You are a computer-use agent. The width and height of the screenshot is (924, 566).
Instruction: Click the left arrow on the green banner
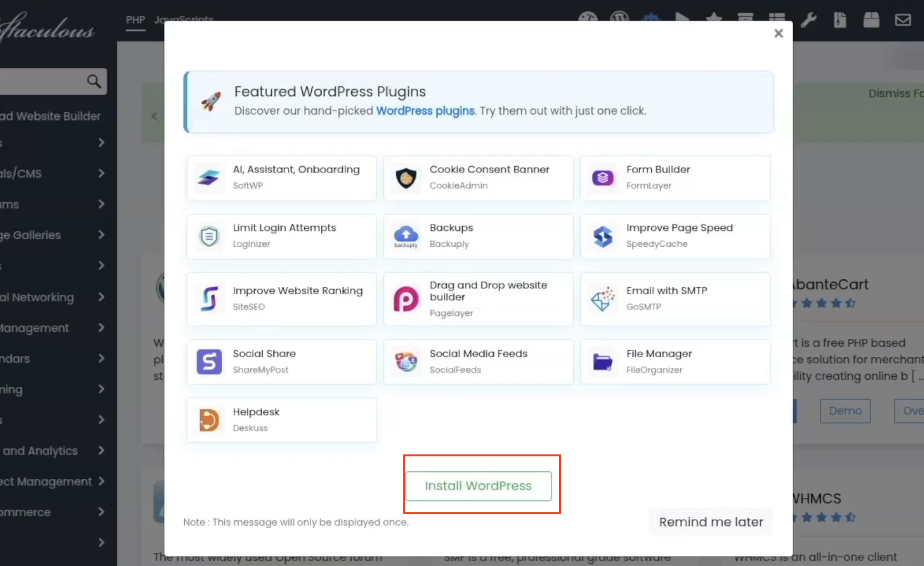coord(155,116)
